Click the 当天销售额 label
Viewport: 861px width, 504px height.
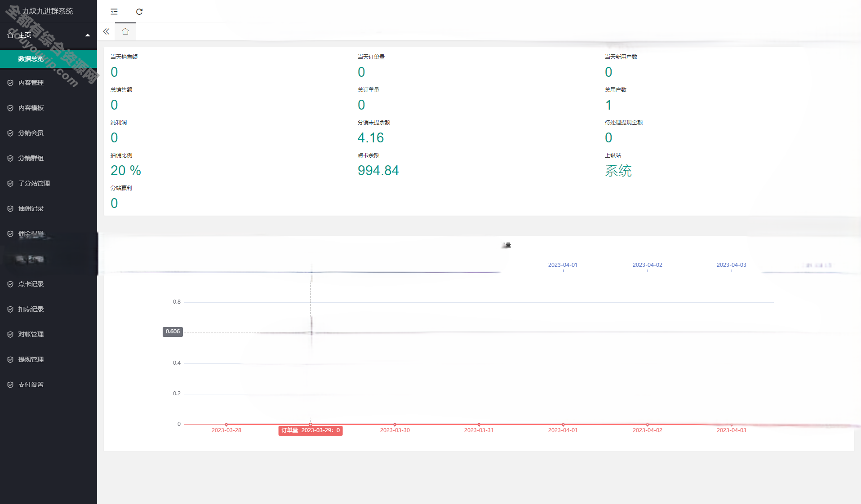124,57
